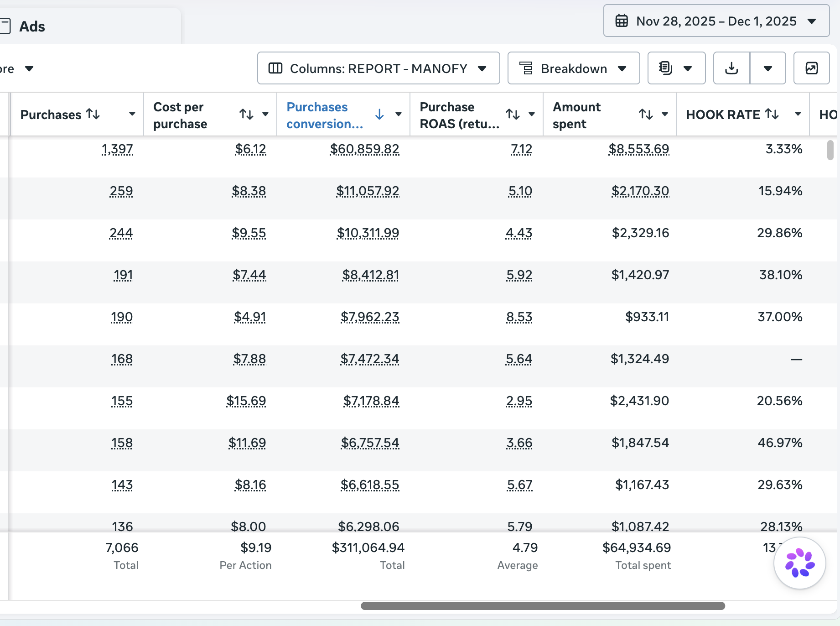
Task: Select hook rate 46.97% cell
Action: pyautogui.click(x=780, y=443)
